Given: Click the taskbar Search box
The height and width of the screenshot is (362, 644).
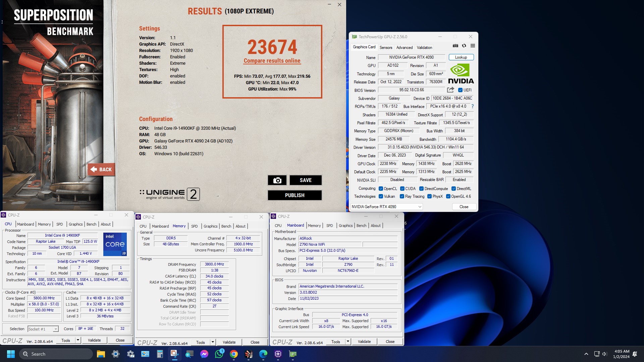Looking at the screenshot, I should click(x=56, y=354).
